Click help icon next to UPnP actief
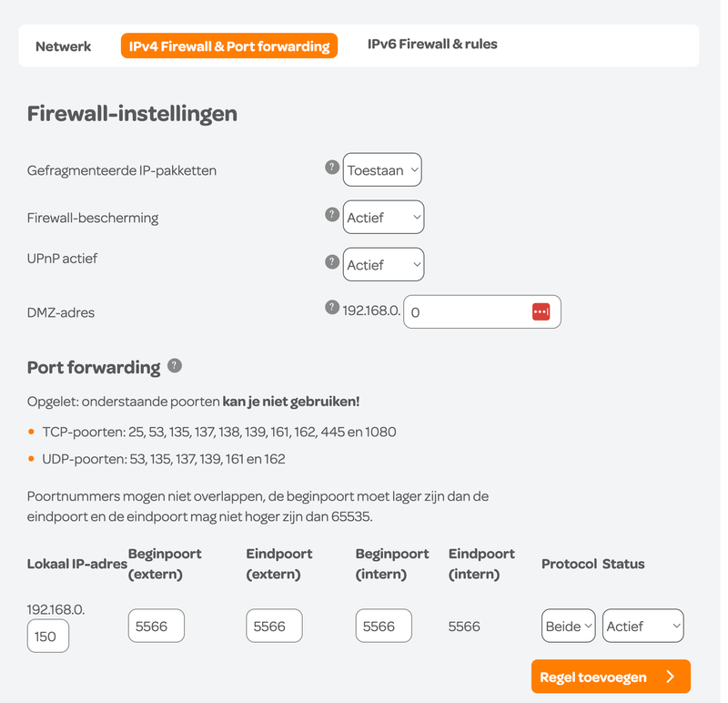The height and width of the screenshot is (703, 728). (x=332, y=261)
